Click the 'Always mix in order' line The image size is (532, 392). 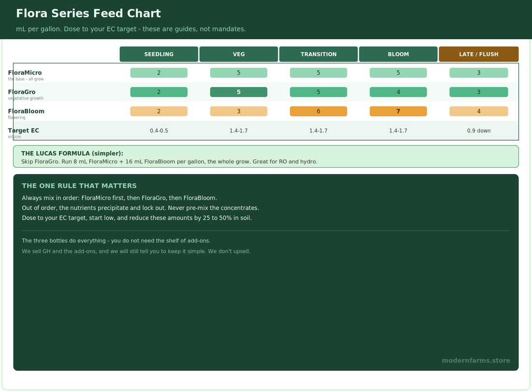pyautogui.click(x=119, y=198)
